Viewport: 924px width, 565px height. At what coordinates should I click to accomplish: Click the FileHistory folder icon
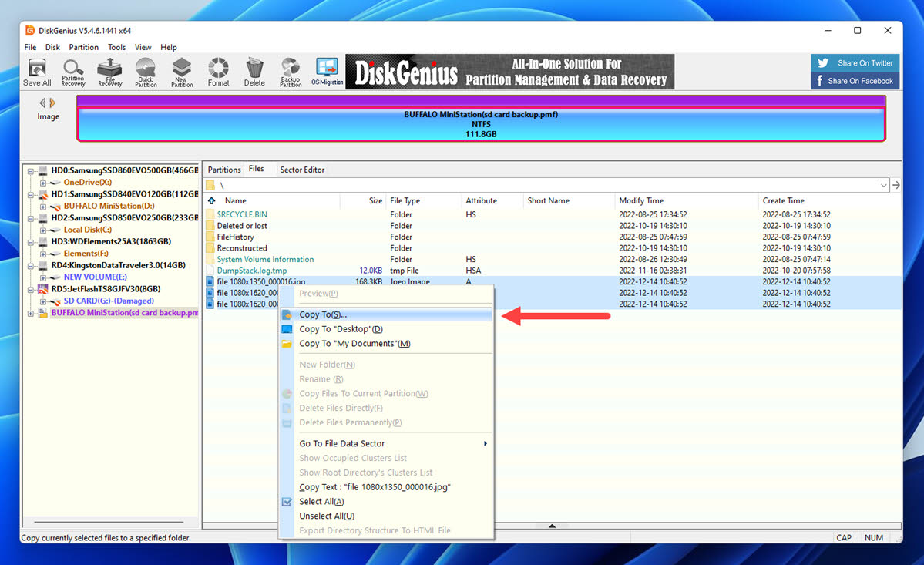210,237
